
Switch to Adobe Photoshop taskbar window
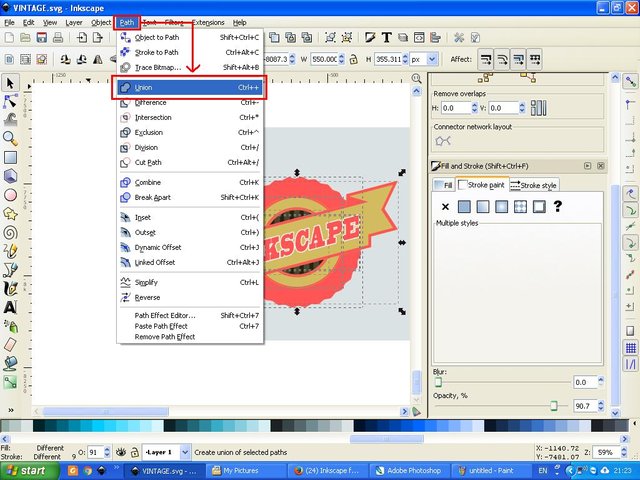(409, 471)
